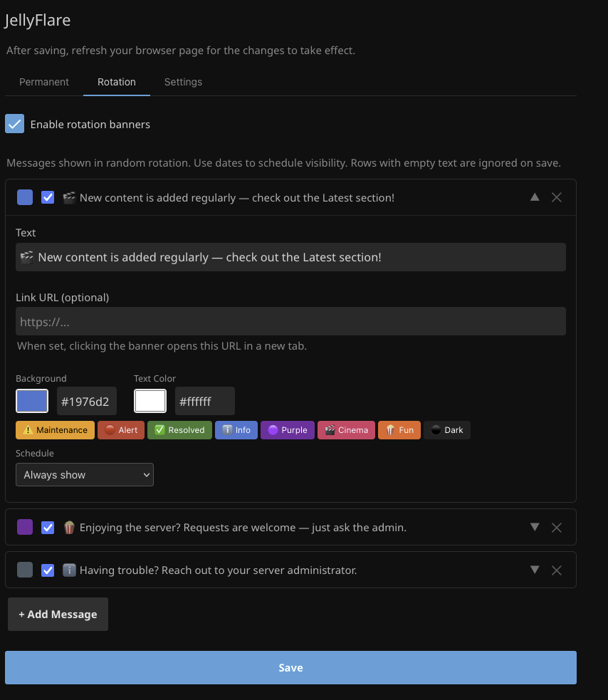This screenshot has height=700, width=608.
Task: Click the + Add Message button
Action: tap(58, 615)
